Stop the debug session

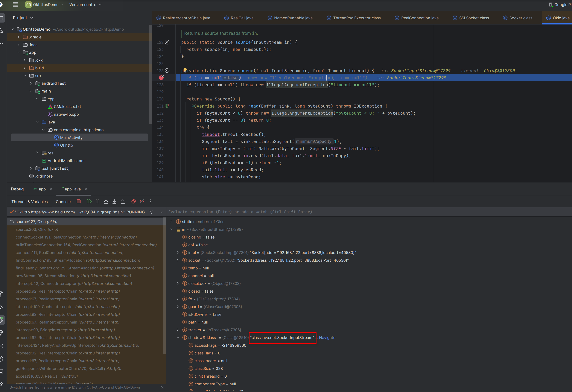[79, 201]
